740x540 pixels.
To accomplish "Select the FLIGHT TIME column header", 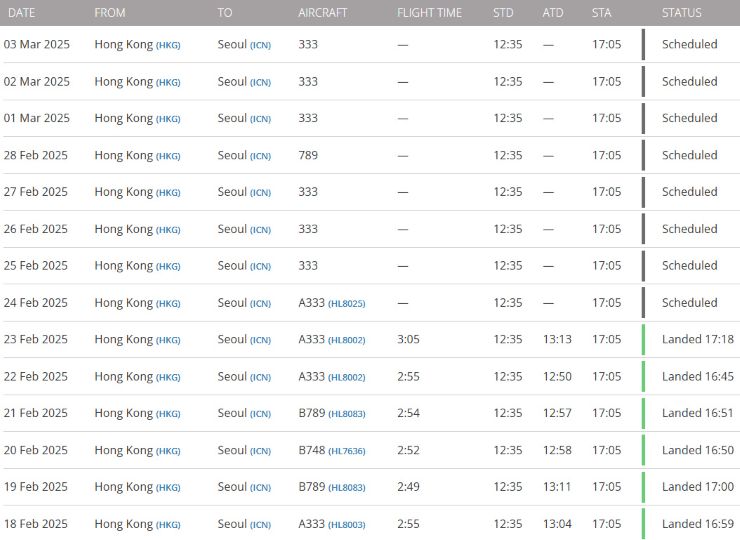I will [429, 13].
